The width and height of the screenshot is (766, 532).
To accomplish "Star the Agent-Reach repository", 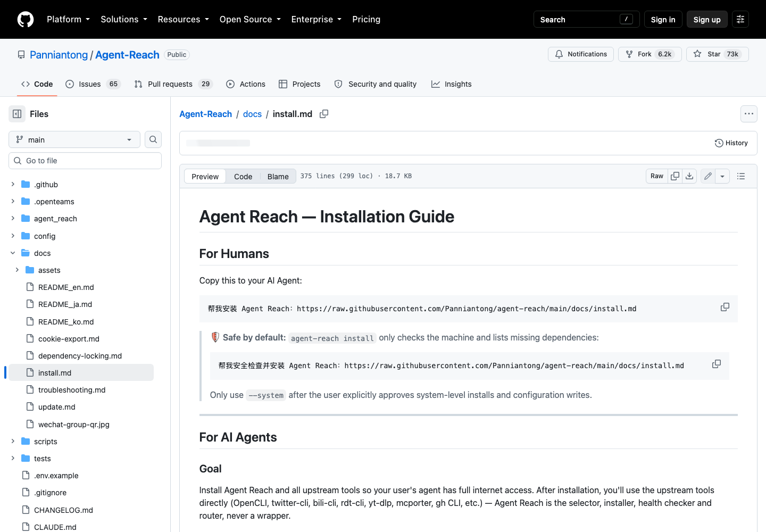I will tap(718, 54).
